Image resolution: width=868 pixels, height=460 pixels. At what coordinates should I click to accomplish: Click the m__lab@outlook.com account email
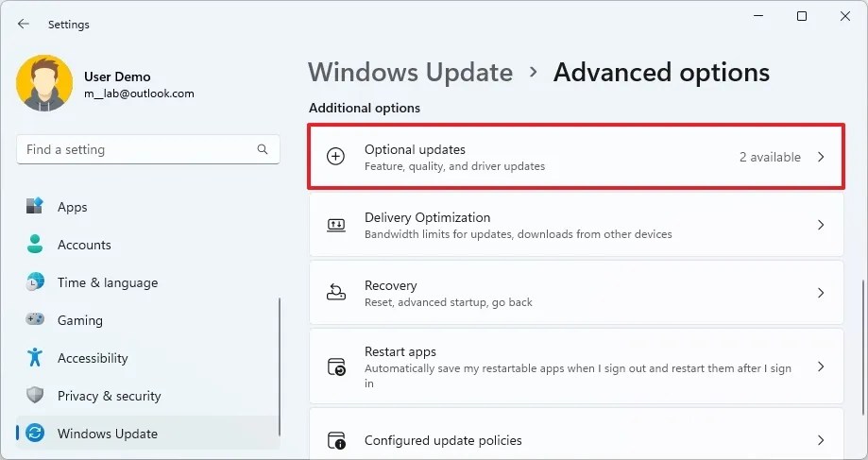pos(139,94)
